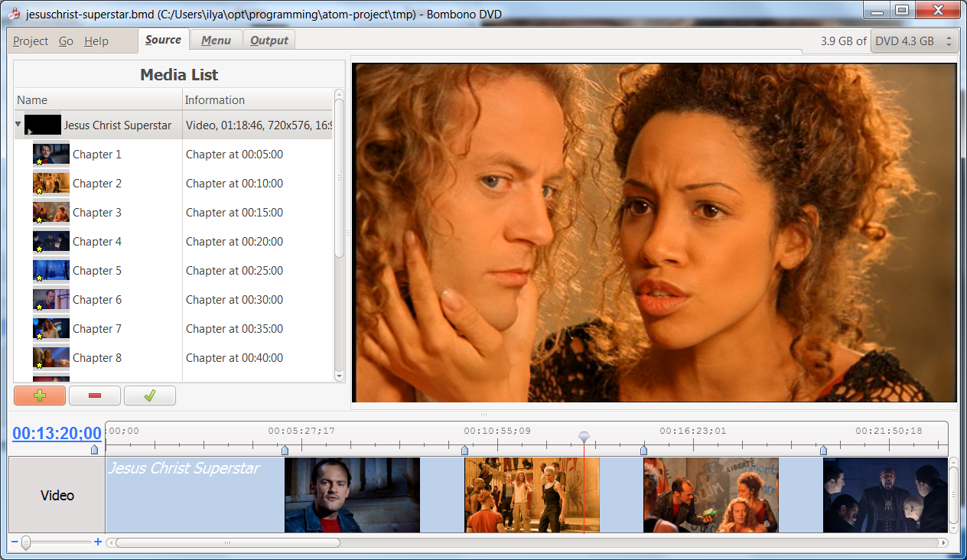Click the Chapter 5 thumbnail icon
The image size is (967, 560).
(51, 271)
